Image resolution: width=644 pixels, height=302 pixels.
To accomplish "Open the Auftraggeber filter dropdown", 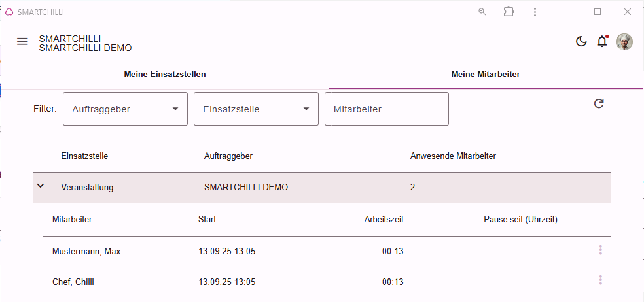I will tap(125, 109).
